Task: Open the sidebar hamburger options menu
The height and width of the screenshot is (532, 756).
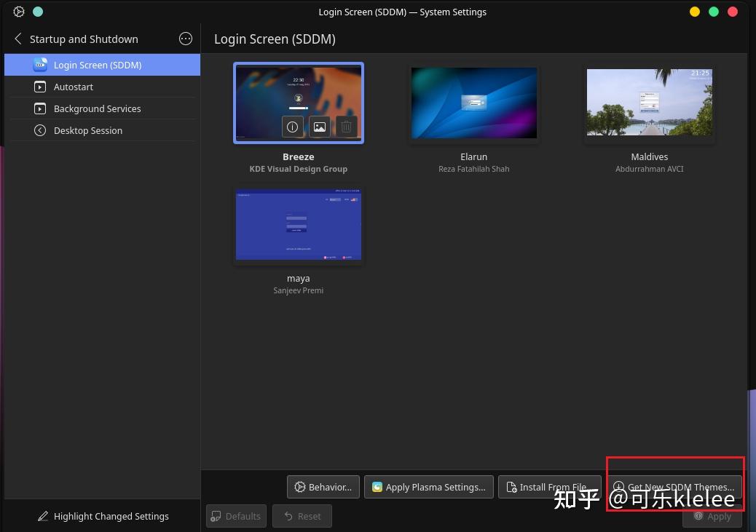Action: 186,39
